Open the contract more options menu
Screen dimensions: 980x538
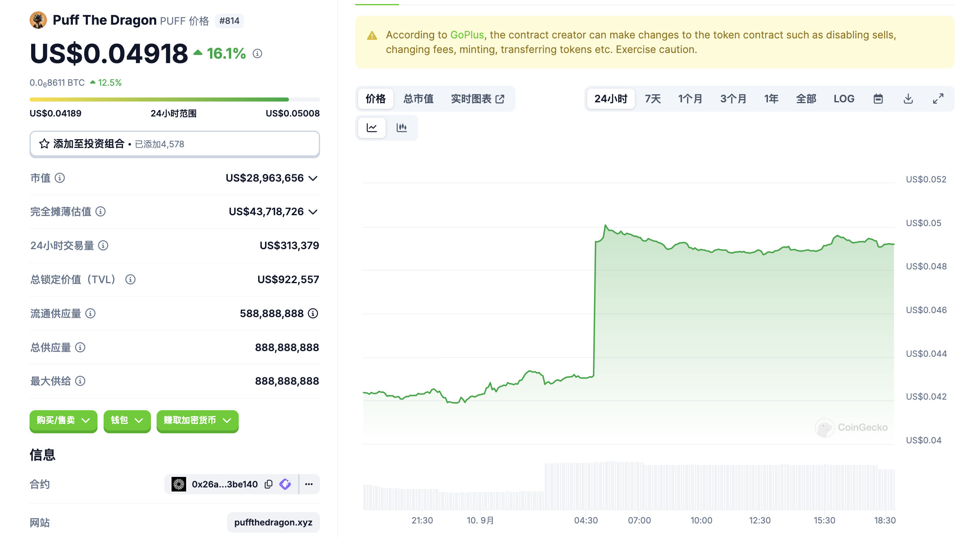point(309,484)
